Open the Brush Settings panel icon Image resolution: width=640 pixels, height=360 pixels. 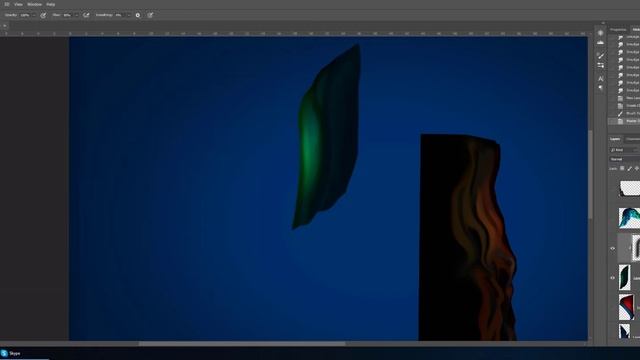tap(600, 65)
